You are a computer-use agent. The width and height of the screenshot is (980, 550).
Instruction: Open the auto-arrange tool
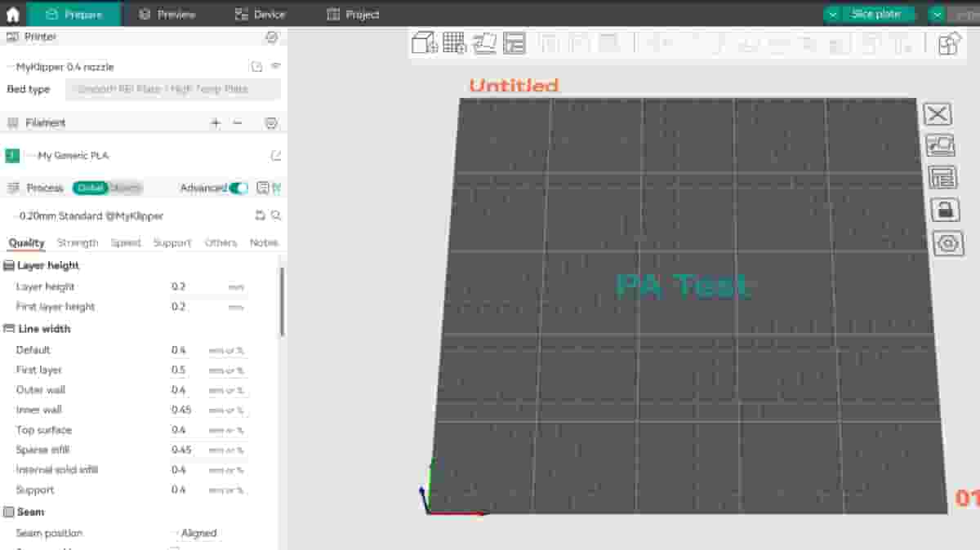click(455, 43)
